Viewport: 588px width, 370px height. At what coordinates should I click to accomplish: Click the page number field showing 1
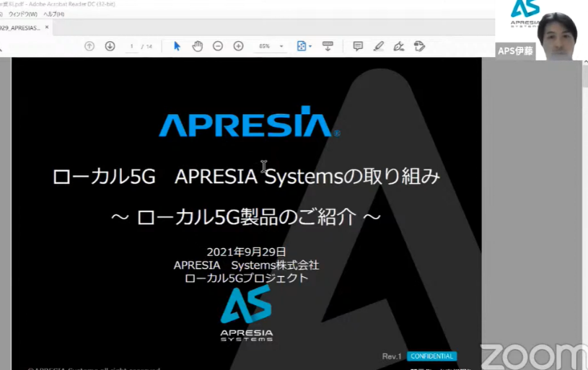click(131, 46)
